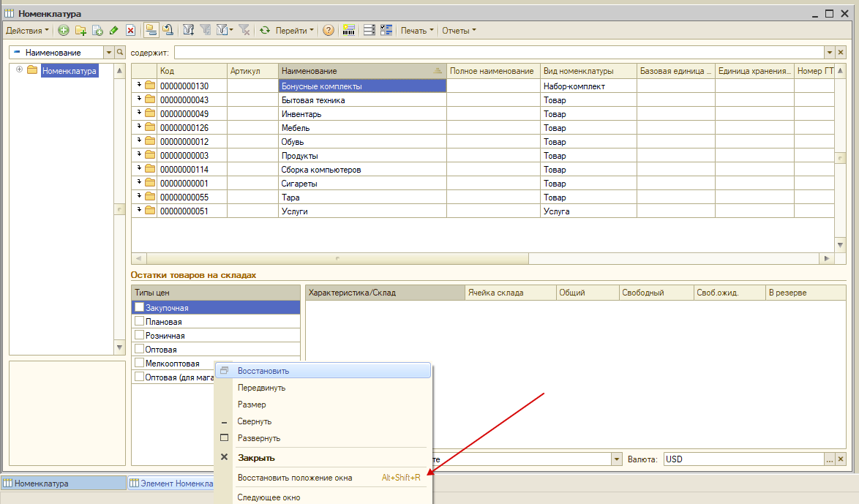Click the Copy item icon in toolbar
This screenshot has height=504, width=859.
[97, 31]
